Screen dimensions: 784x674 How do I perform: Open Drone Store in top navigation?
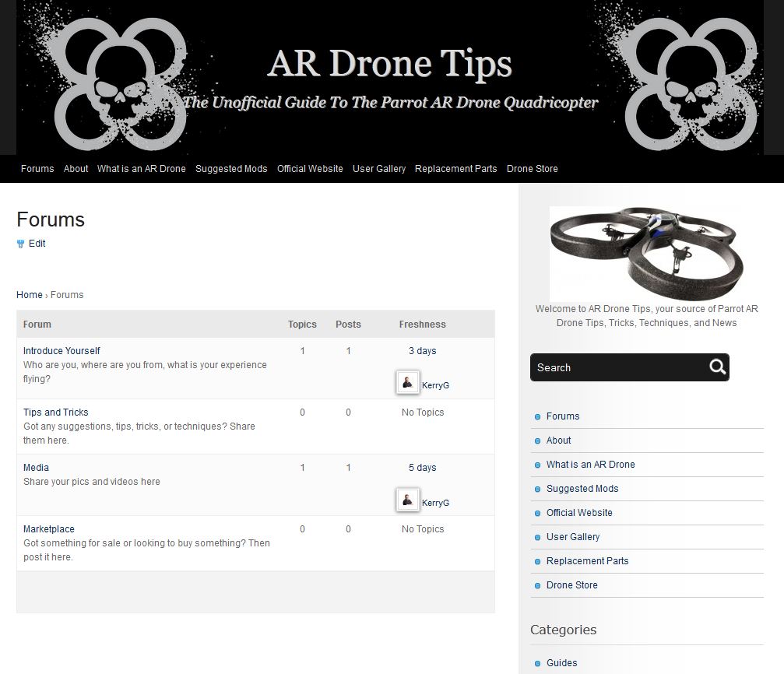coord(532,168)
